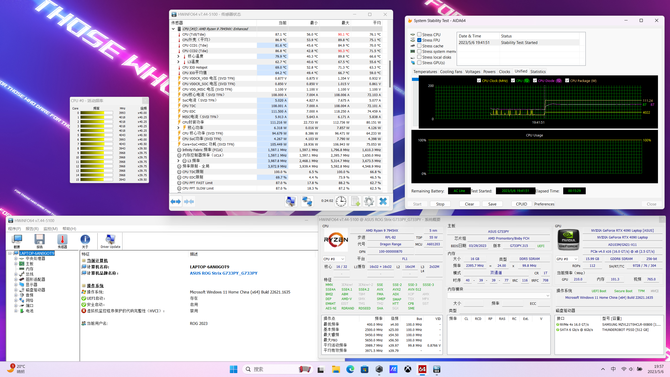Click the Ryzen logo in system summary
This screenshot has width=670, height=377.
point(336,241)
